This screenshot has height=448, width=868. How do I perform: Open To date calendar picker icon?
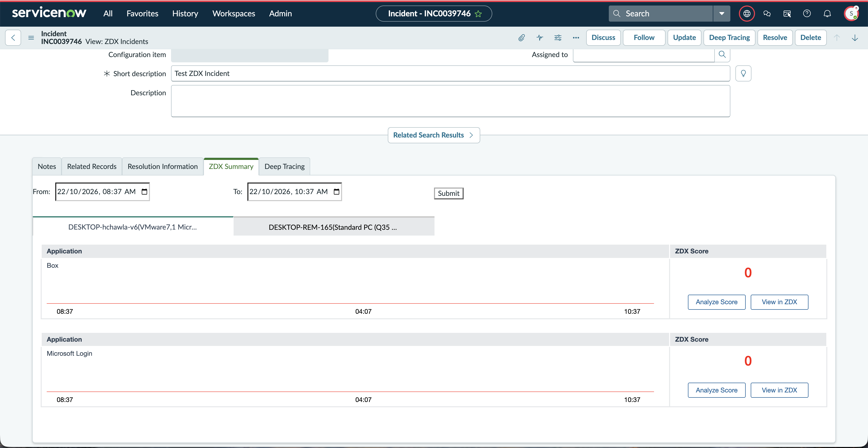coord(337,192)
